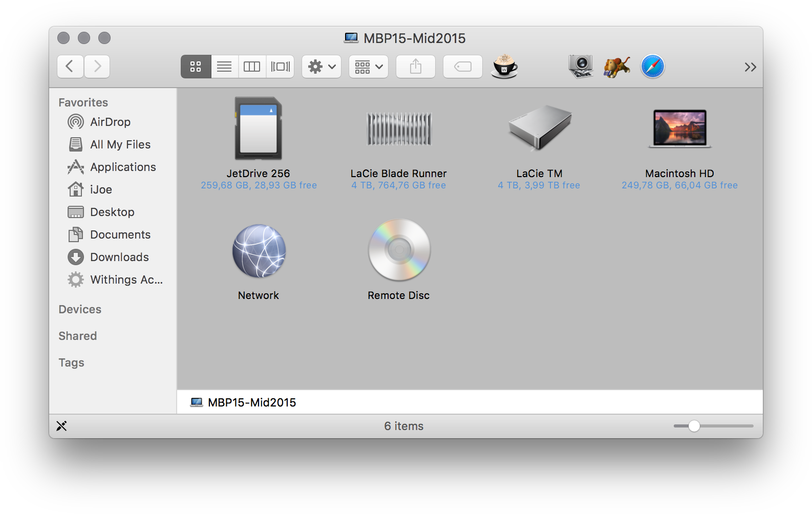Screen dimensions: 812x514
Task: Click the Withings gear sidebar icon
Action: 76,280
